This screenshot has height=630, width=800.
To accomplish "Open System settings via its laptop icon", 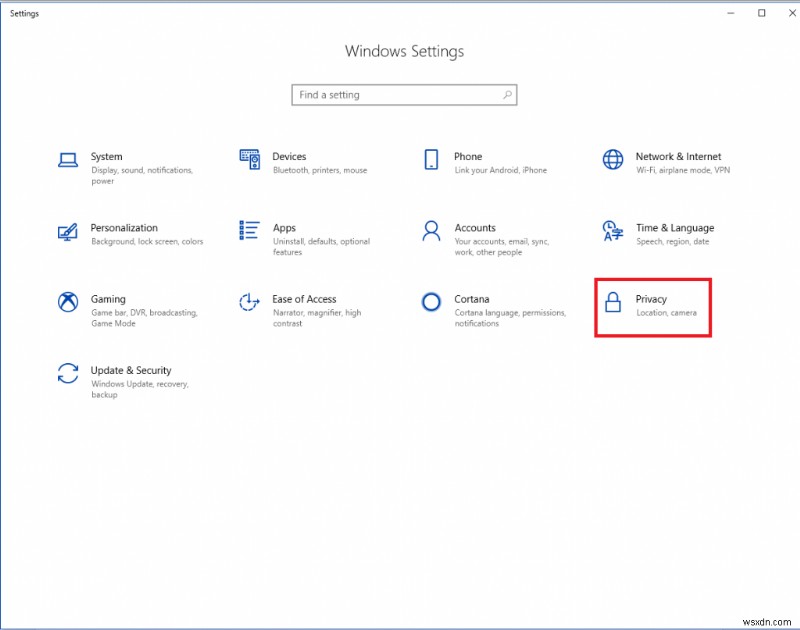I will pos(67,160).
